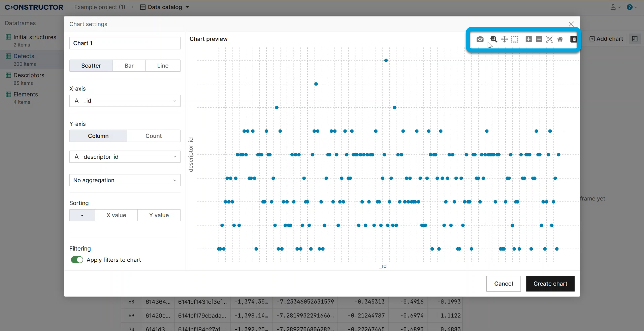Screen dimensions: 644x331
Task: Click the zoom out minus icon
Action: click(539, 39)
